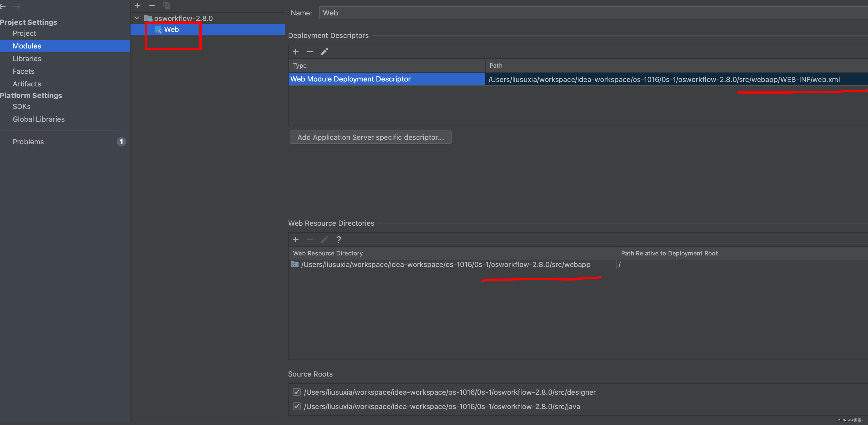Click the add module icon (+)
868x425 pixels.
[x=138, y=6]
